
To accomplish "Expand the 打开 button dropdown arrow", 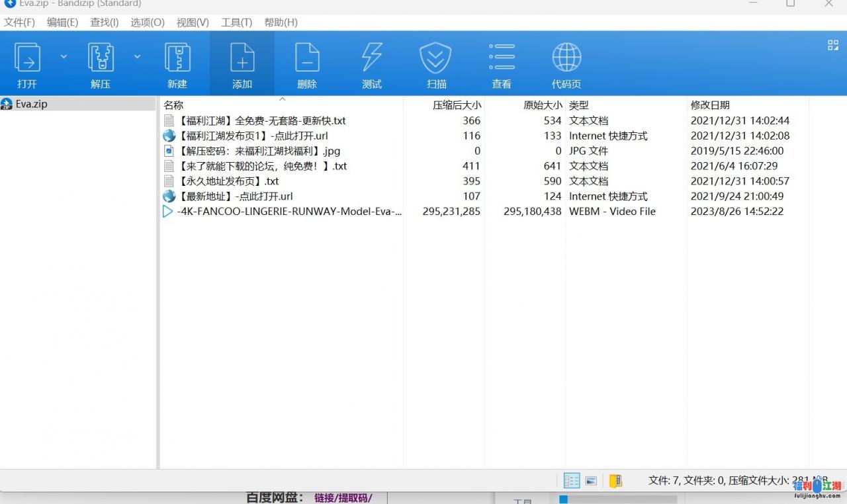I will coord(64,56).
